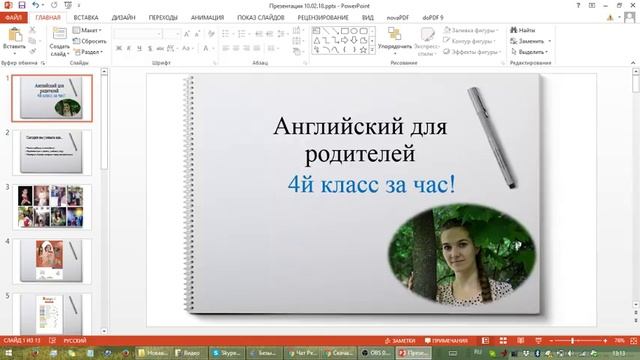Expand the shapes gallery with More arrow
The height and width of the screenshot is (360, 640).
[372, 50]
